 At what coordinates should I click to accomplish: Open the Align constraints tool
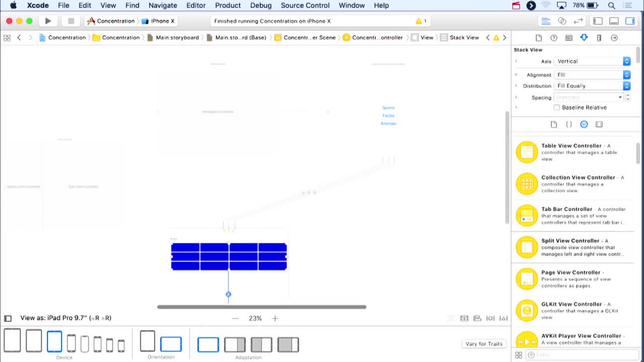477,318
